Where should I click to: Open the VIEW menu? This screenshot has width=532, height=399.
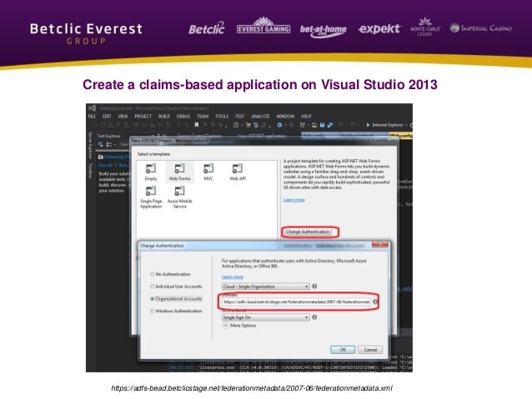pyautogui.click(x=123, y=117)
